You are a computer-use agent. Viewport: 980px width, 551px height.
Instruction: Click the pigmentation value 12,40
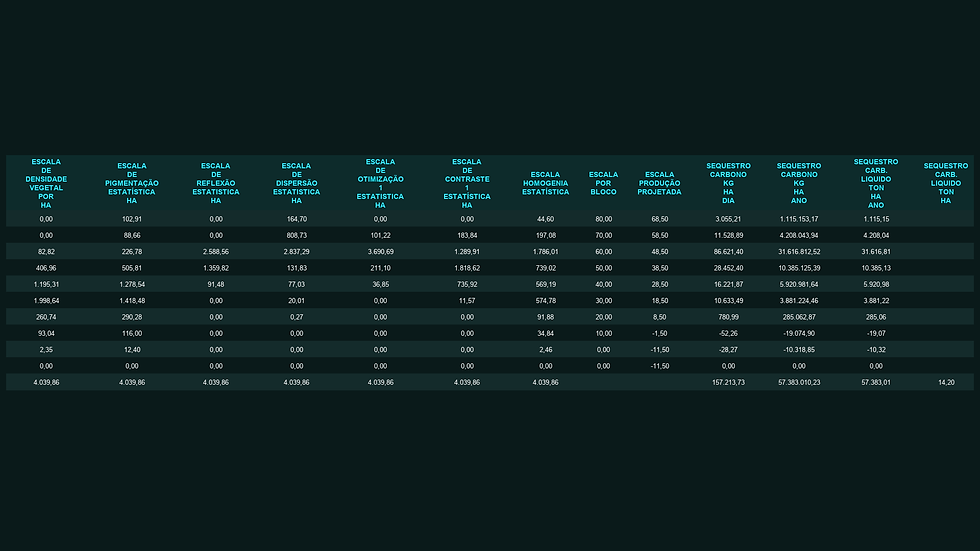point(132,350)
